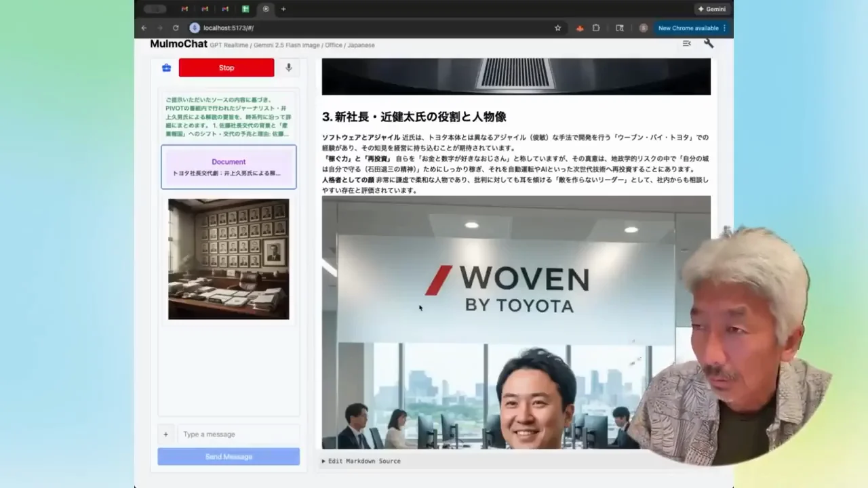The height and width of the screenshot is (488, 868).
Task: Open the briefcase icon left of Stop
Action: 166,68
